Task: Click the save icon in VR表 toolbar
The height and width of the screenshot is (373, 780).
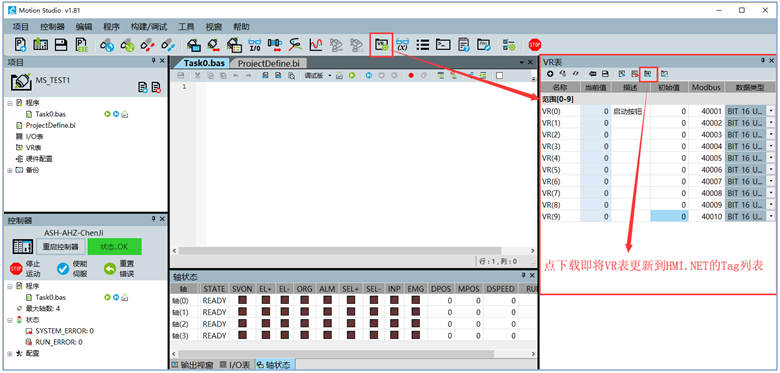Action: point(605,74)
